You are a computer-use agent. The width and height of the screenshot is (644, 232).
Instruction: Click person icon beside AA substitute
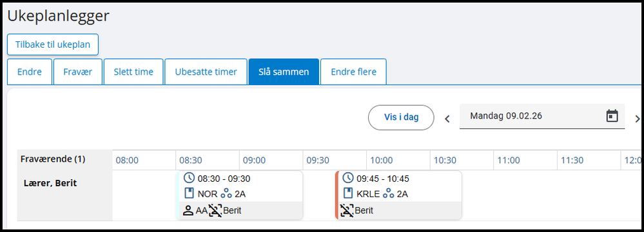pyautogui.click(x=188, y=211)
